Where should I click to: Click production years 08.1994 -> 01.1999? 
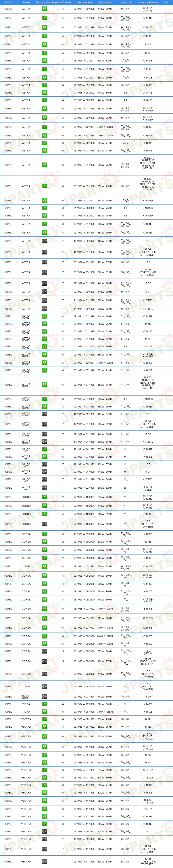coord(84,479)
